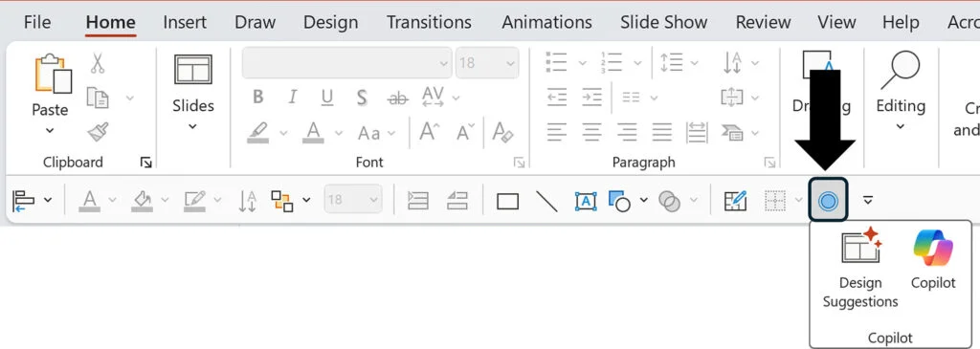Click the Arrange objects icon in Quick Access Toolbar
Viewport: 980px width, 349px height.
[282, 201]
